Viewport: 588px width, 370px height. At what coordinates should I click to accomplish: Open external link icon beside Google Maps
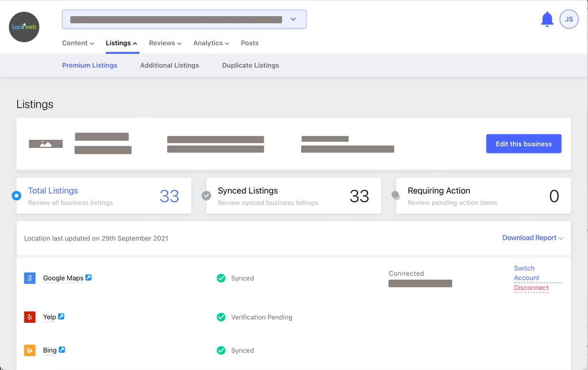point(88,278)
